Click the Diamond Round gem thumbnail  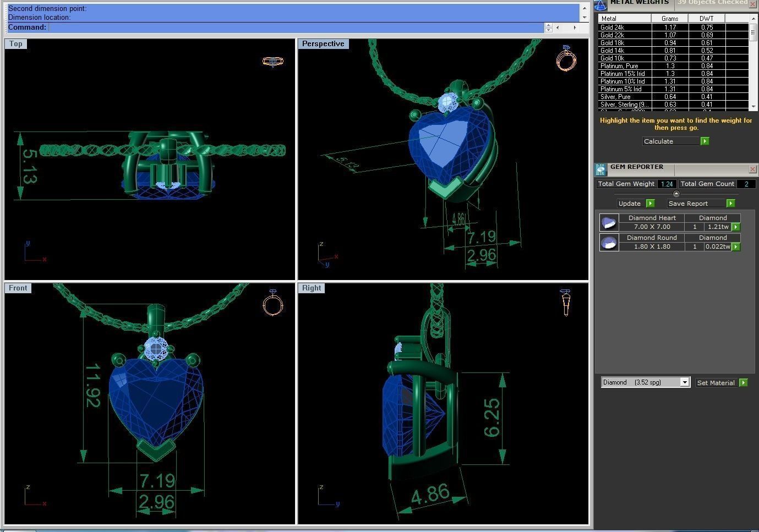pos(608,242)
